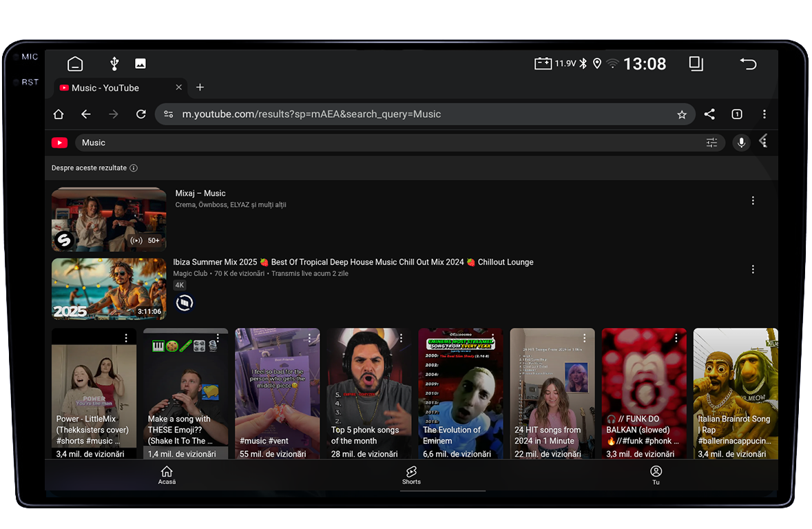Tap the Magic Club channel avatar
This screenshot has width=812, height=529.
185,302
